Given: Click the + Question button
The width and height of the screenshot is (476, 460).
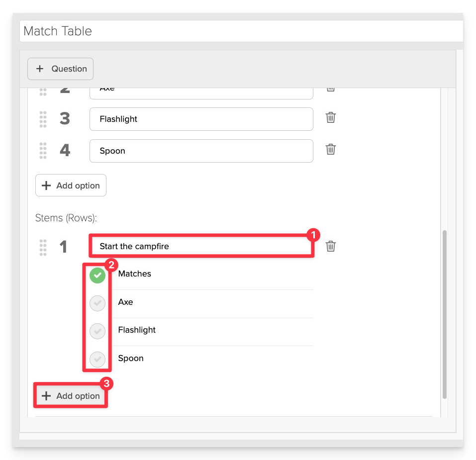Looking at the screenshot, I should point(60,69).
